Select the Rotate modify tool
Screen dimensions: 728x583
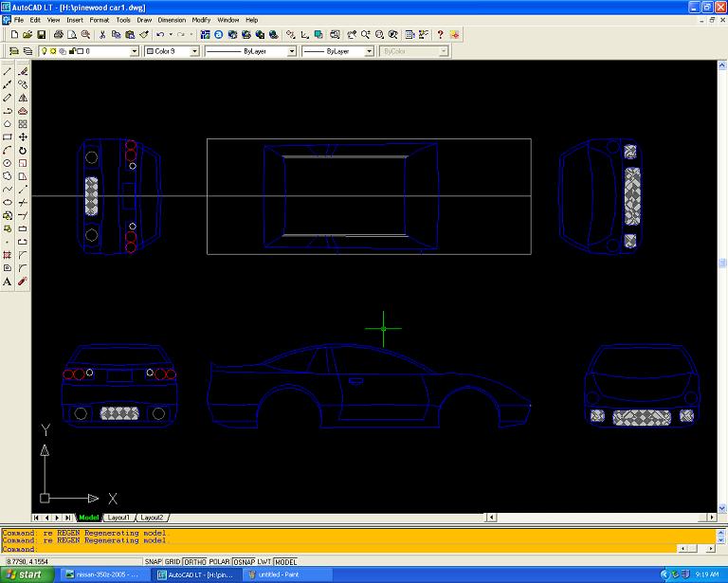pos(23,151)
